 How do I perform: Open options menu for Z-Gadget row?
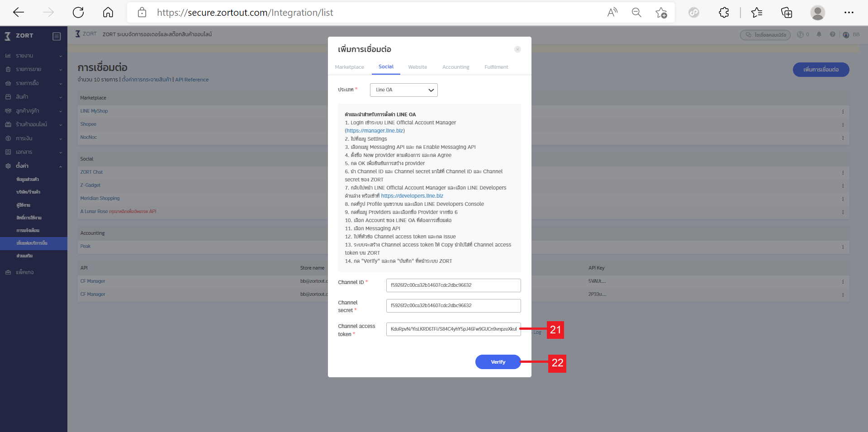(843, 185)
